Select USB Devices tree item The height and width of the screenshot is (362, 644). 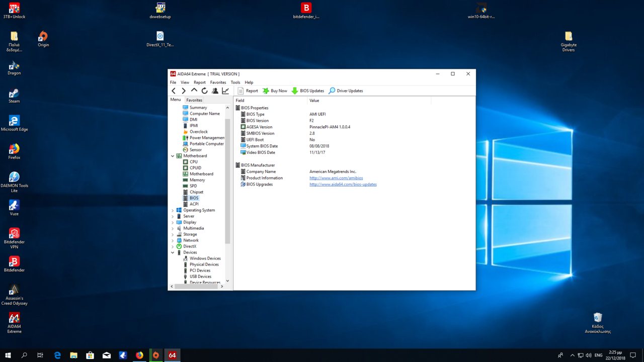point(200,277)
